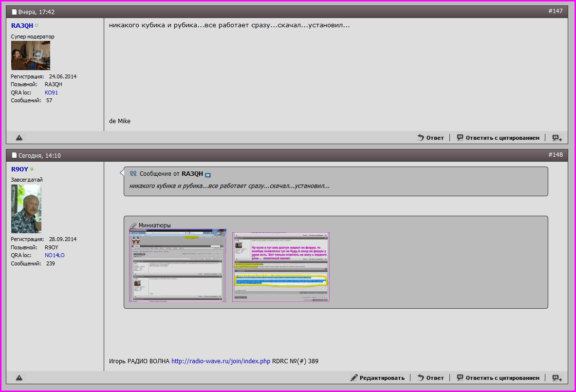Toggle the multi-quote icon for post #147
576x392 pixels.
click(x=557, y=138)
